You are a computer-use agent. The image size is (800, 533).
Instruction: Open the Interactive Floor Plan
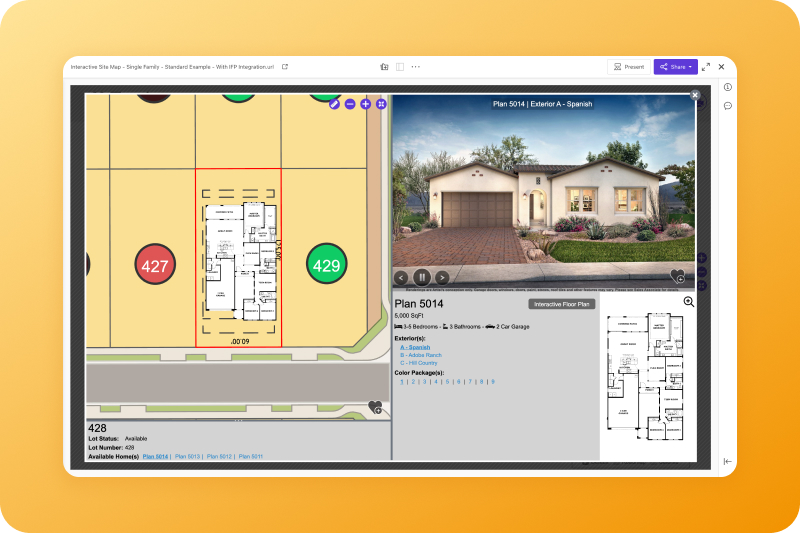[x=560, y=304]
